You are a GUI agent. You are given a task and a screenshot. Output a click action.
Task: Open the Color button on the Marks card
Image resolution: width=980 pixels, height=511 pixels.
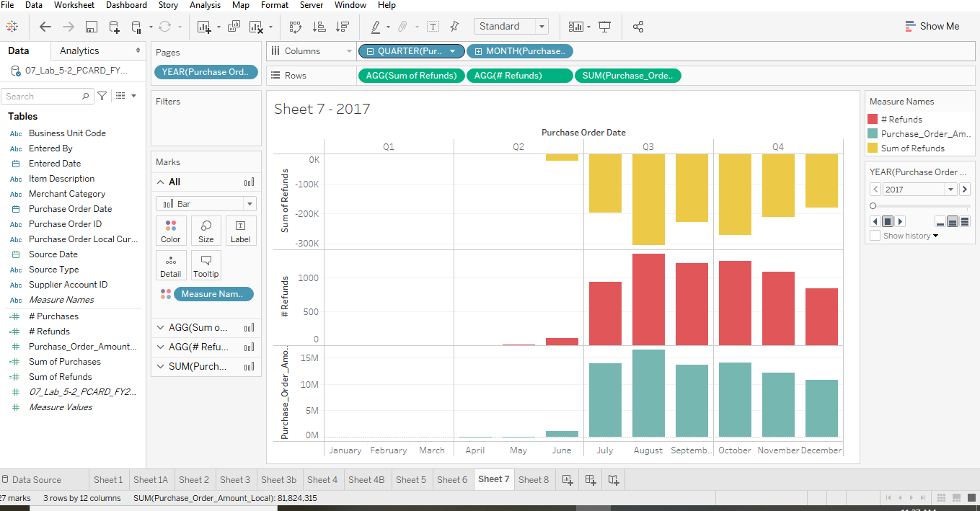point(171,230)
